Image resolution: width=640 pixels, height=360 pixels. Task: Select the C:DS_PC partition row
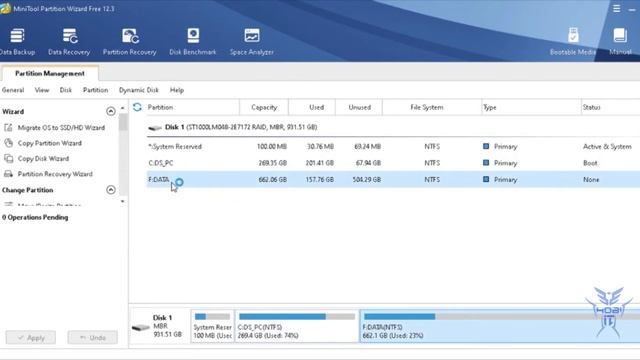(393, 163)
